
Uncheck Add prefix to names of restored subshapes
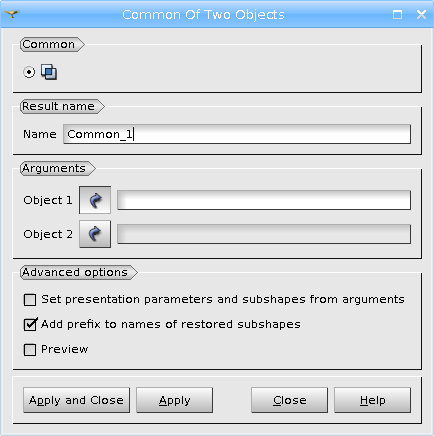click(30, 324)
